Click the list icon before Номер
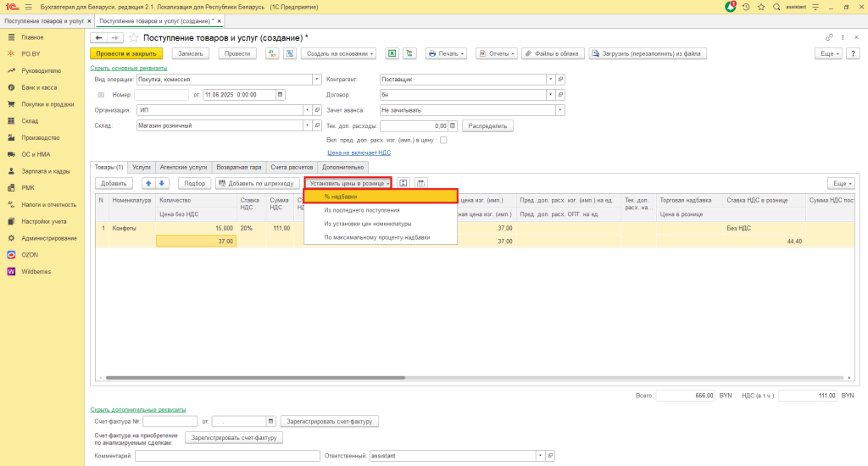Screen dimensions: 868x466 pyautogui.click(x=101, y=95)
